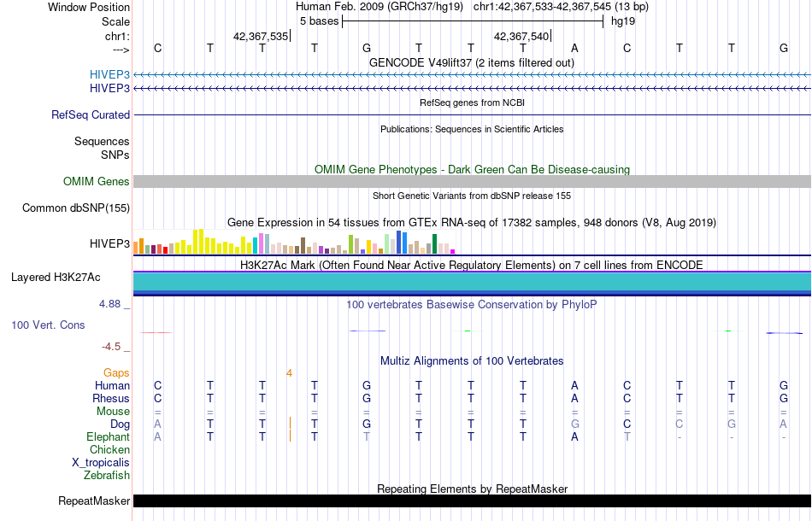Click the orange Gaps label

tap(116, 372)
